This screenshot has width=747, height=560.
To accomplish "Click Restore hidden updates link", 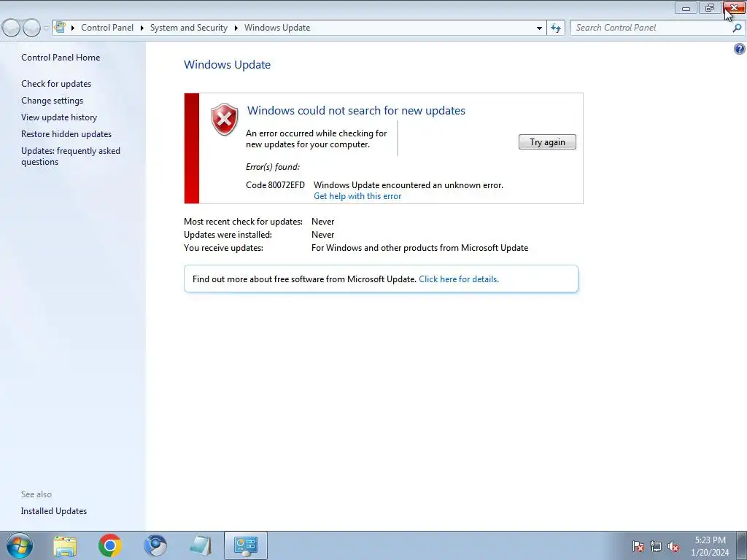I will 66,134.
